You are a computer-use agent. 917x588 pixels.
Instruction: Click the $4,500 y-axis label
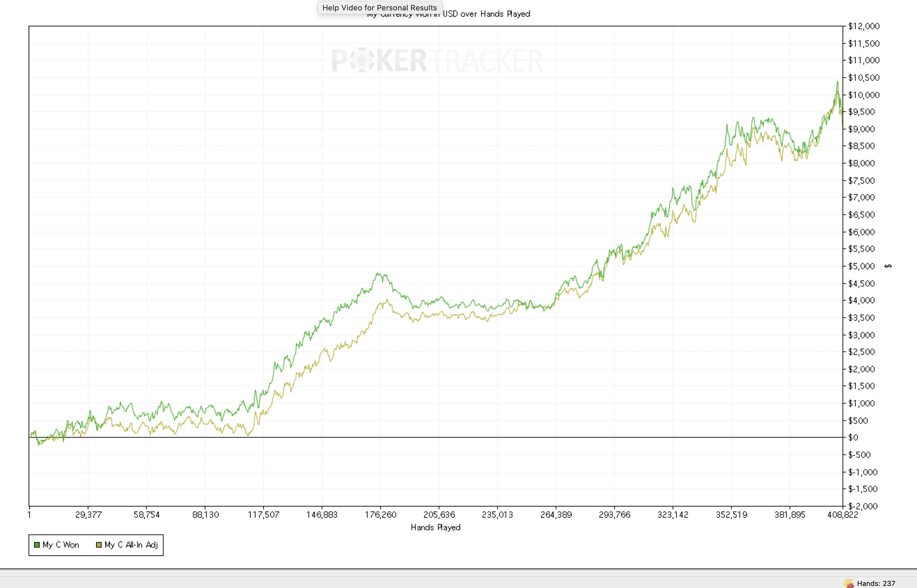[x=862, y=283]
